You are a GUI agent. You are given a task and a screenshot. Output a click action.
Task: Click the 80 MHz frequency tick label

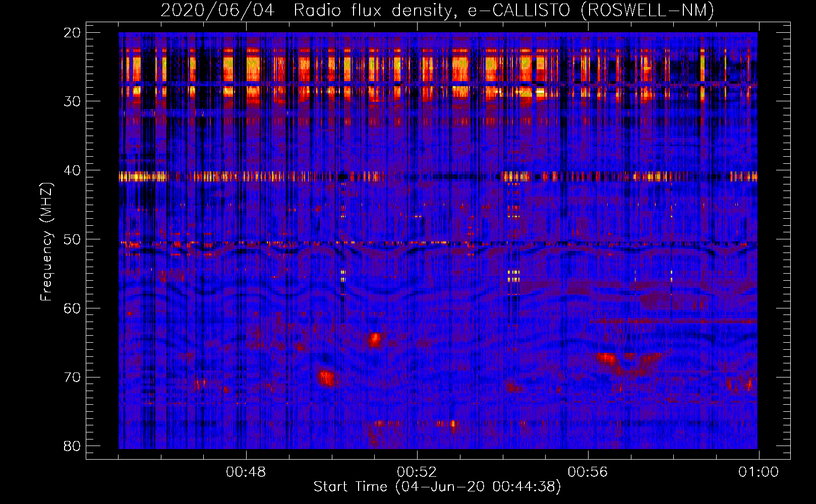(x=73, y=447)
